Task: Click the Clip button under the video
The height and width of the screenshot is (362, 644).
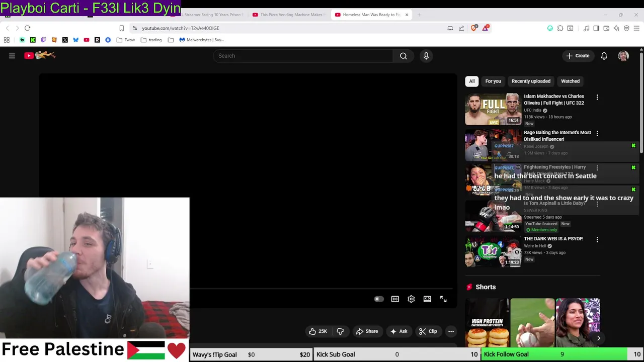Action: tap(428, 331)
